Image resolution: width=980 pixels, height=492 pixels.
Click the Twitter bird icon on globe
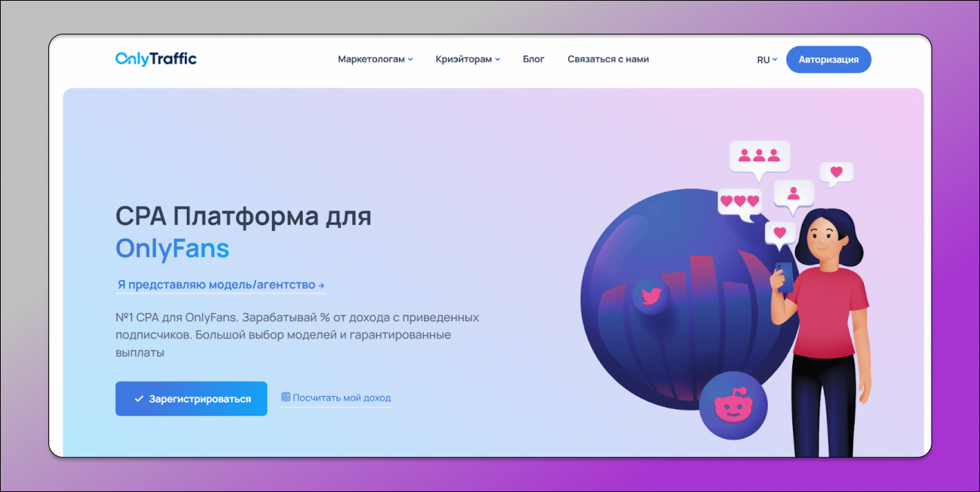(651, 296)
